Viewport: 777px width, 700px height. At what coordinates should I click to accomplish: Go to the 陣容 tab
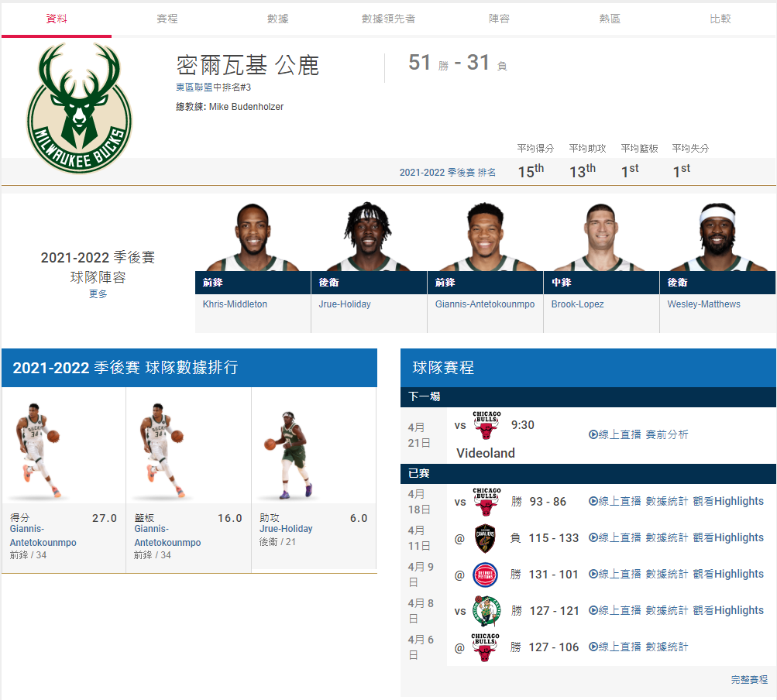coord(499,19)
